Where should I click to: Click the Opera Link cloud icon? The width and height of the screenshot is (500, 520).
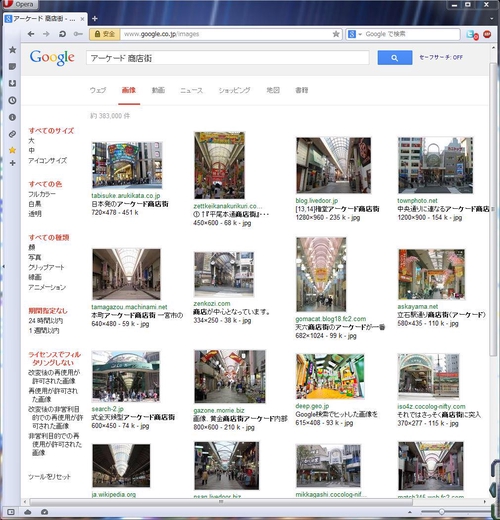coord(28,512)
